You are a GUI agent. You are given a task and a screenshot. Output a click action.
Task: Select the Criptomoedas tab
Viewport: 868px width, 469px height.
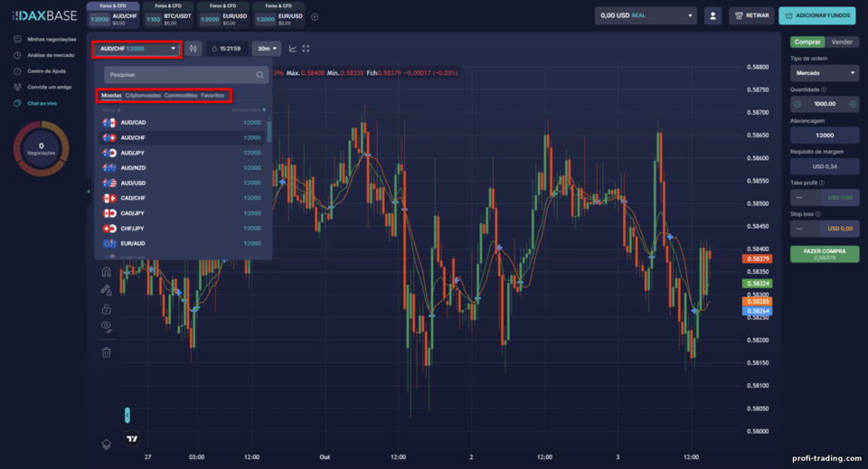[x=143, y=95]
